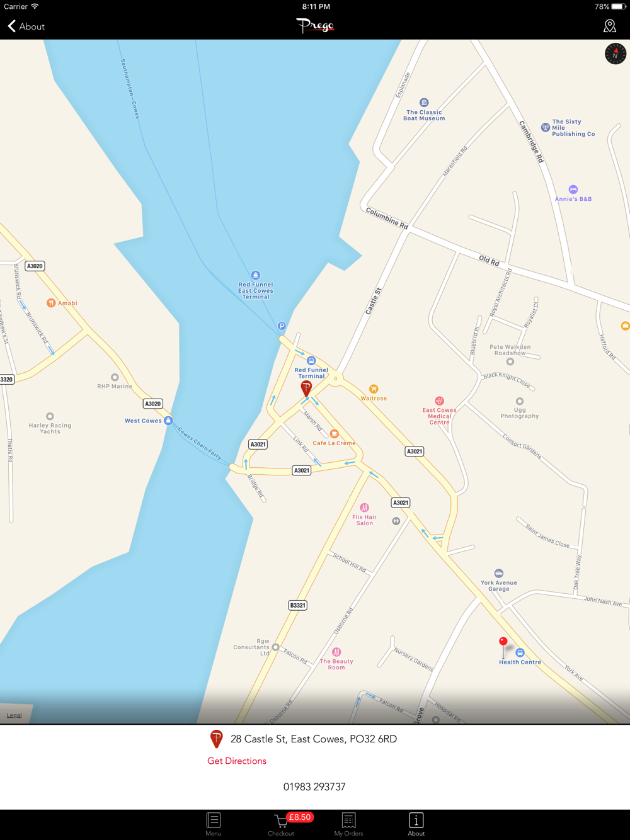Viewport: 630px width, 840px height.
Task: Select the Prego restaurant pin on the map
Action: [306, 389]
